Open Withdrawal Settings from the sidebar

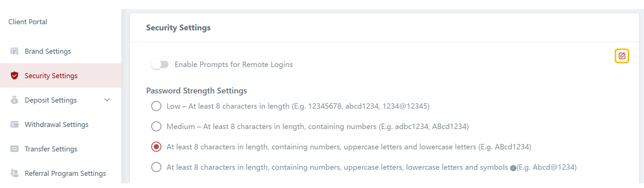pos(56,124)
